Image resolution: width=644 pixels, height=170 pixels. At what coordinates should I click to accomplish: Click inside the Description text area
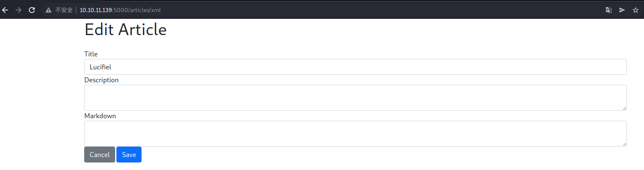pyautogui.click(x=355, y=98)
